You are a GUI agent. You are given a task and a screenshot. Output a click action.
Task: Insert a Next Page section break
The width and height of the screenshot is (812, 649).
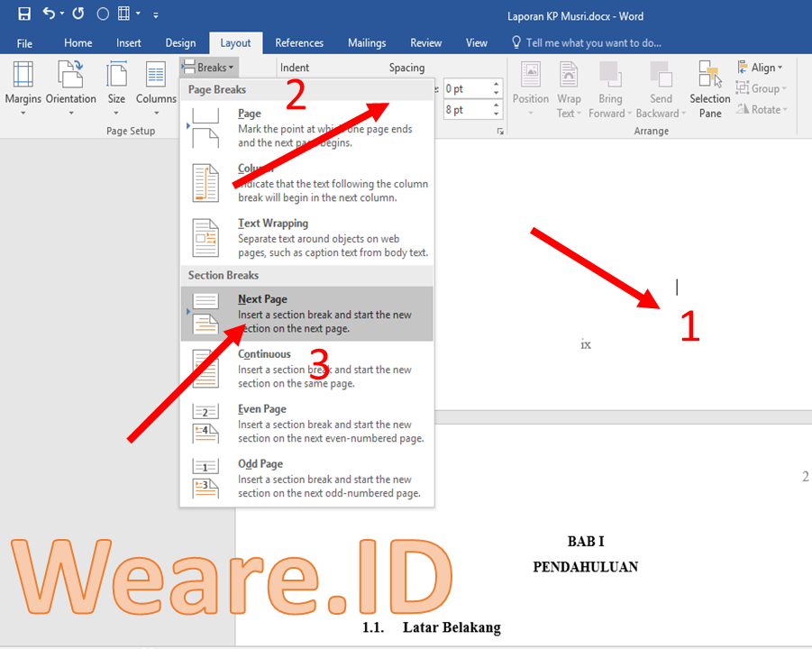click(x=307, y=314)
